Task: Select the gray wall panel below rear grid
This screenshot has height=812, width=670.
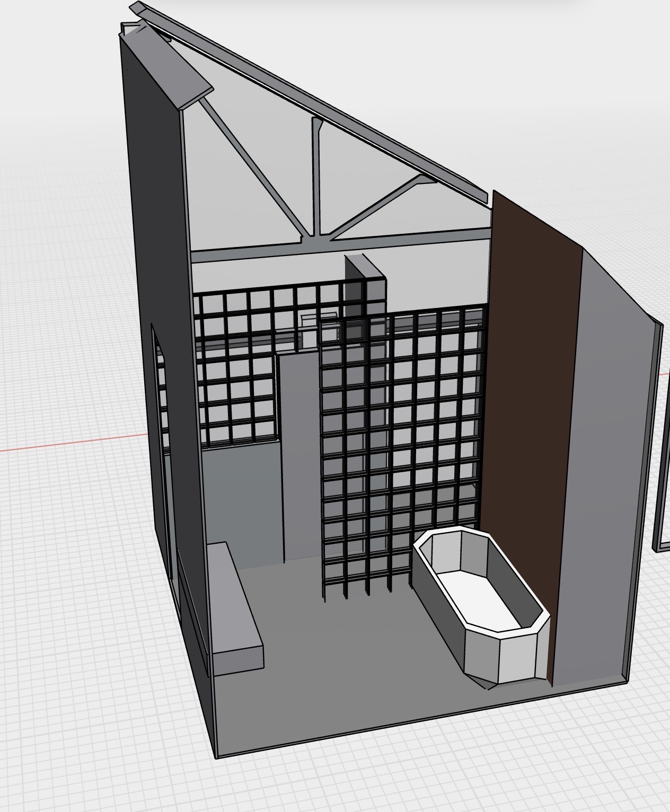Action: (x=241, y=504)
